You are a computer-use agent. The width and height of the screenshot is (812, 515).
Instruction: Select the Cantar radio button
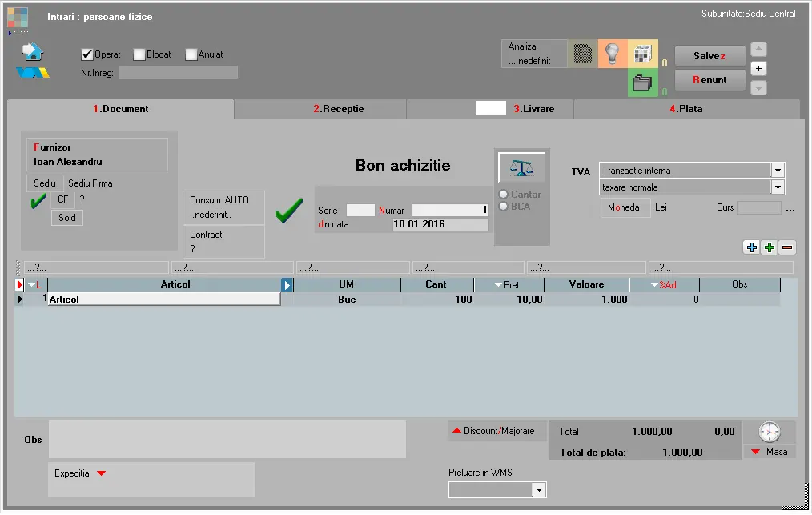coord(504,195)
